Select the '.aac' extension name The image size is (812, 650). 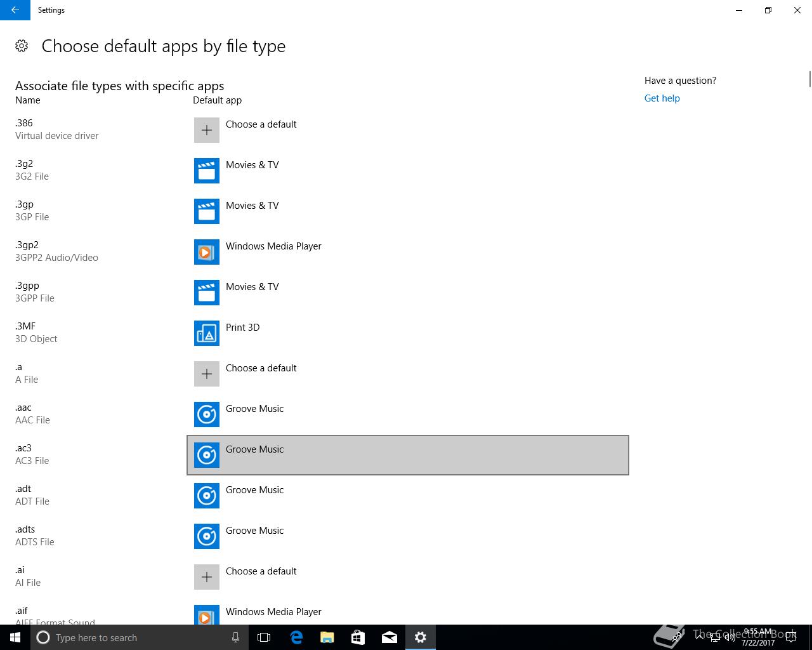click(x=23, y=408)
